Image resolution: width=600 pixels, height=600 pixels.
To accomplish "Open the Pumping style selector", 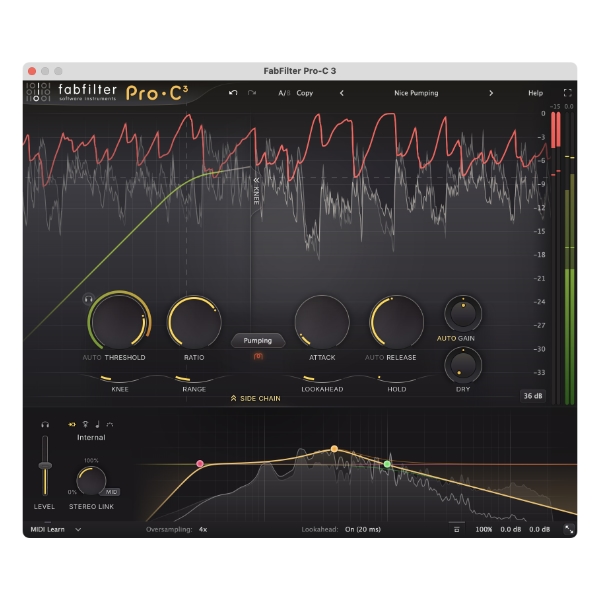I will pyautogui.click(x=258, y=340).
